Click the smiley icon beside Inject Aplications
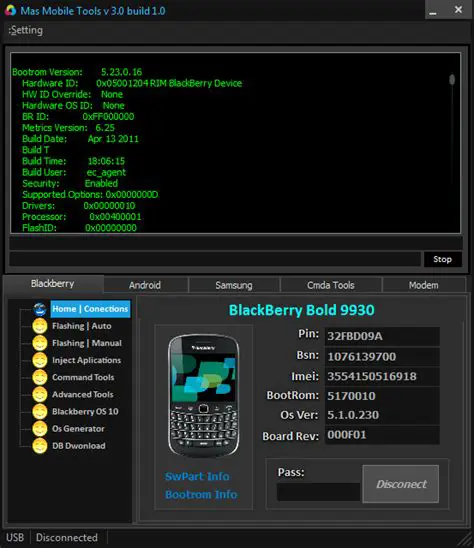474x548 pixels. coord(40,360)
